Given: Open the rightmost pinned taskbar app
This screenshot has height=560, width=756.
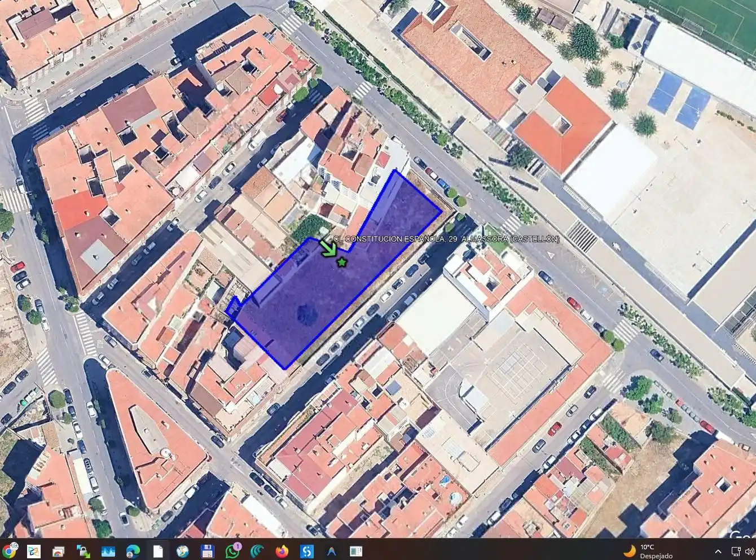Looking at the screenshot, I should [x=356, y=551].
